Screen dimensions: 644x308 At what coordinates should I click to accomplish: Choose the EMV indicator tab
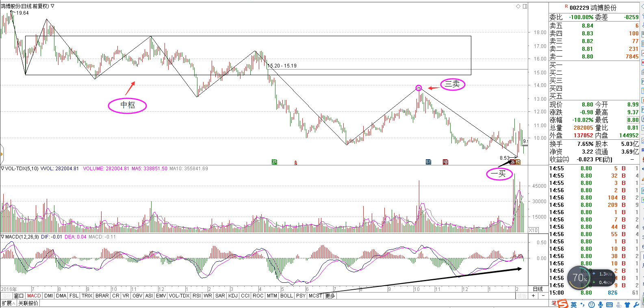click(x=161, y=296)
